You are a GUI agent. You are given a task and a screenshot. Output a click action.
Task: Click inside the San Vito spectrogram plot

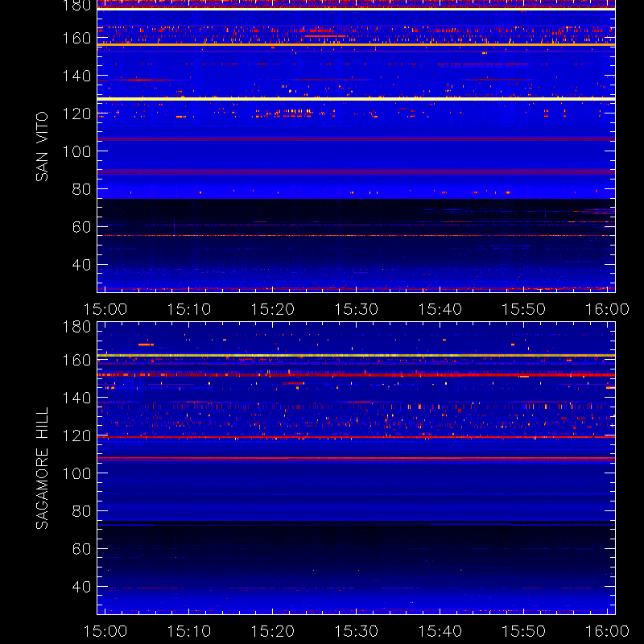click(356, 147)
